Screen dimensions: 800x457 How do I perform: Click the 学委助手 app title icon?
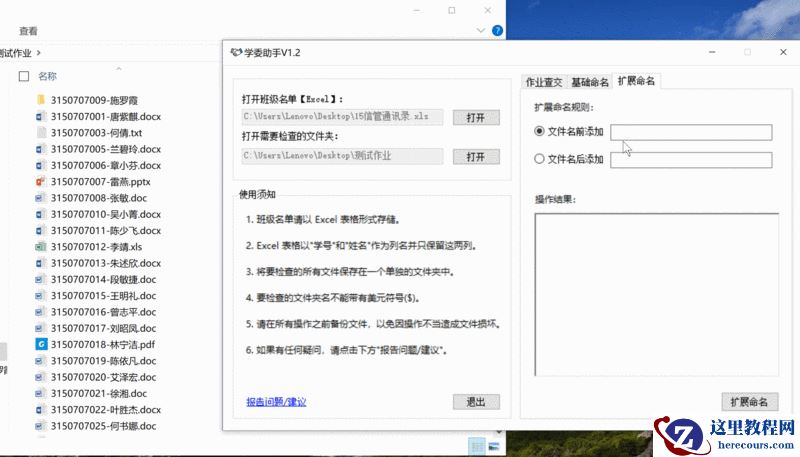[x=236, y=53]
